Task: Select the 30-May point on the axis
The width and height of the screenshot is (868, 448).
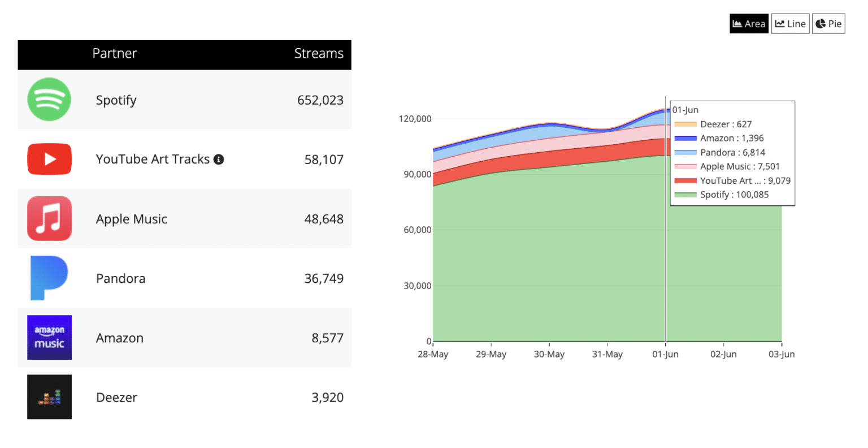Action: coord(549,354)
